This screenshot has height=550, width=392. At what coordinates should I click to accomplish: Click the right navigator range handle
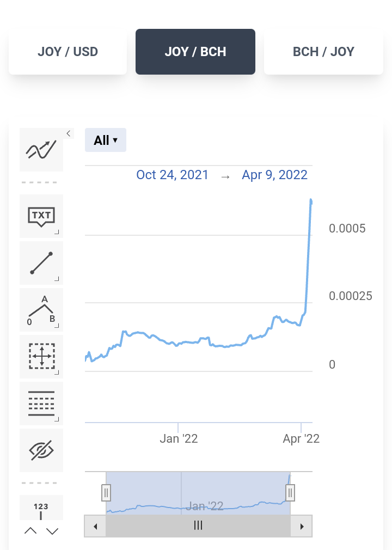(x=290, y=493)
